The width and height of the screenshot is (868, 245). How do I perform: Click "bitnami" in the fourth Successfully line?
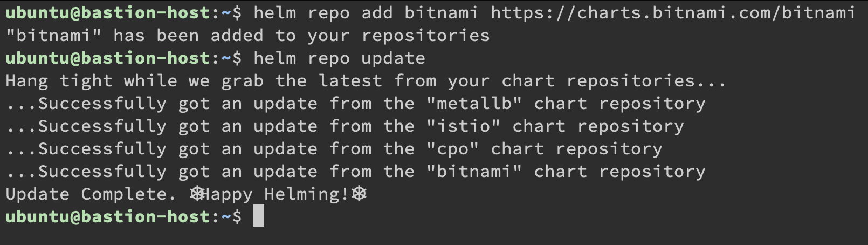tap(474, 171)
